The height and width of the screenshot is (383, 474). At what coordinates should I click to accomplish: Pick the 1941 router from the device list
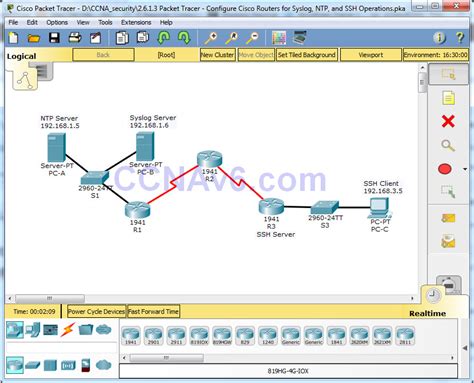(131, 336)
